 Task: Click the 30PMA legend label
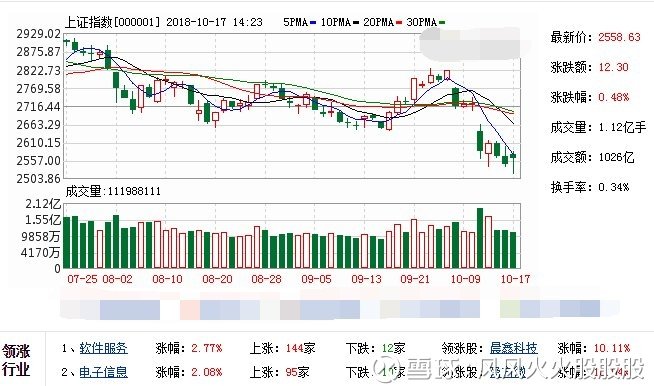point(421,22)
